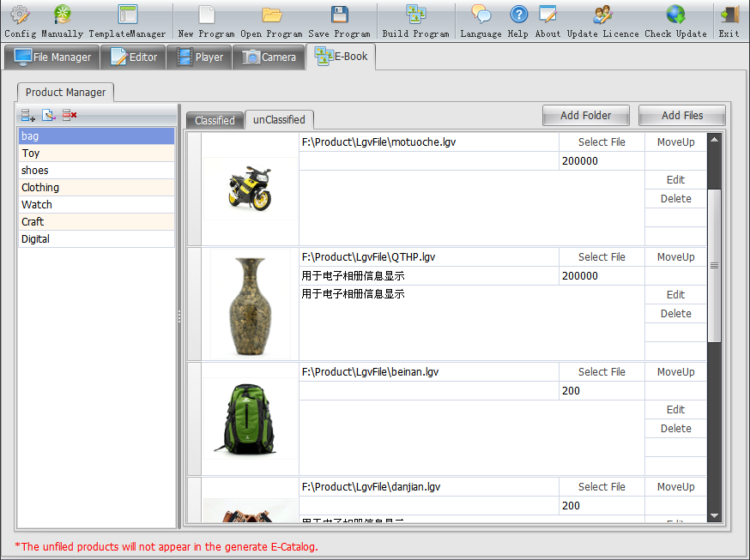
Task: Select the Product Manager tab
Action: click(65, 93)
